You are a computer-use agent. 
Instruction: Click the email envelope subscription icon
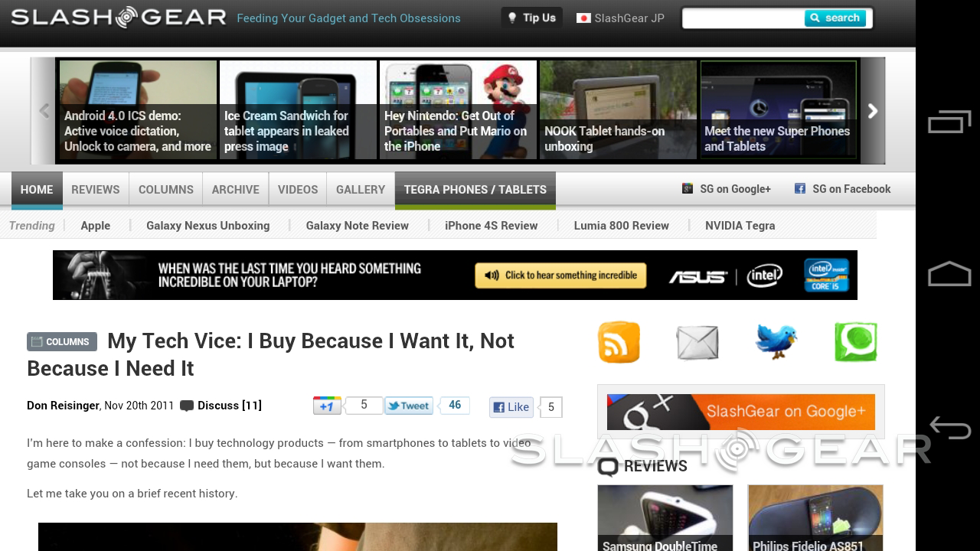697,342
